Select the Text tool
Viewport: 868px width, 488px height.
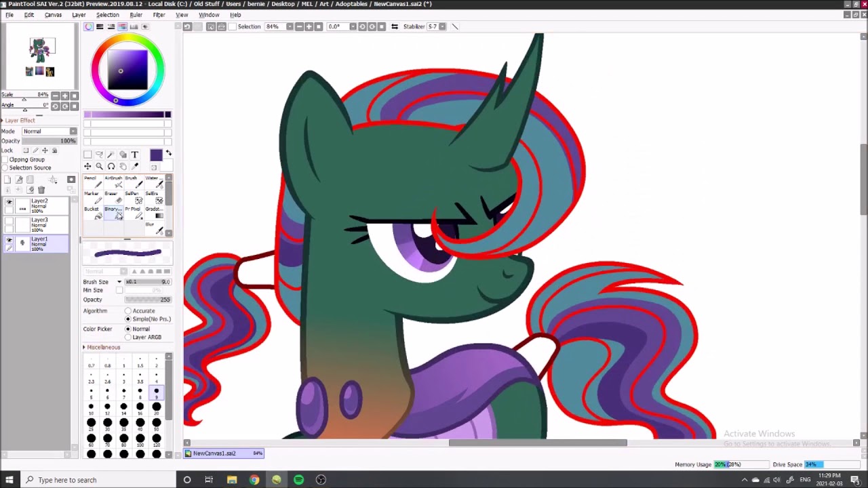point(135,155)
